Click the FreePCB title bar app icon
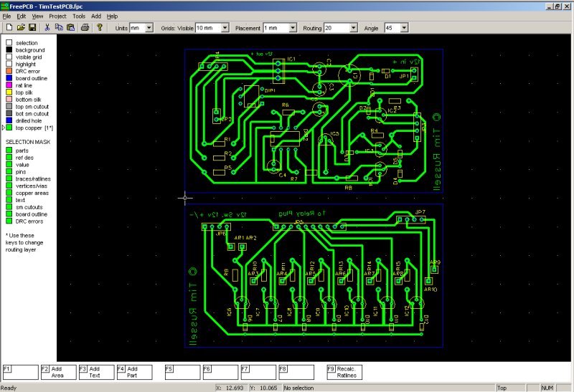Screen dimensions: 574x392 (5, 6)
